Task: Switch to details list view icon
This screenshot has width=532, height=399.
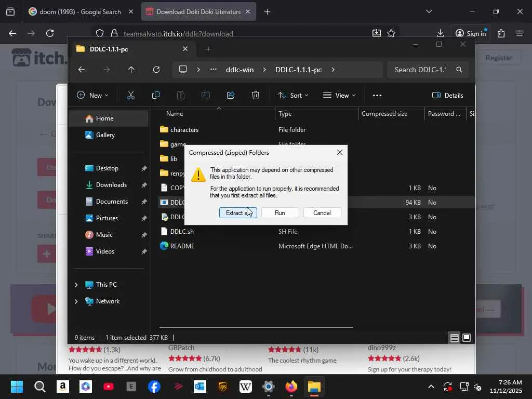Action: [x=454, y=338]
